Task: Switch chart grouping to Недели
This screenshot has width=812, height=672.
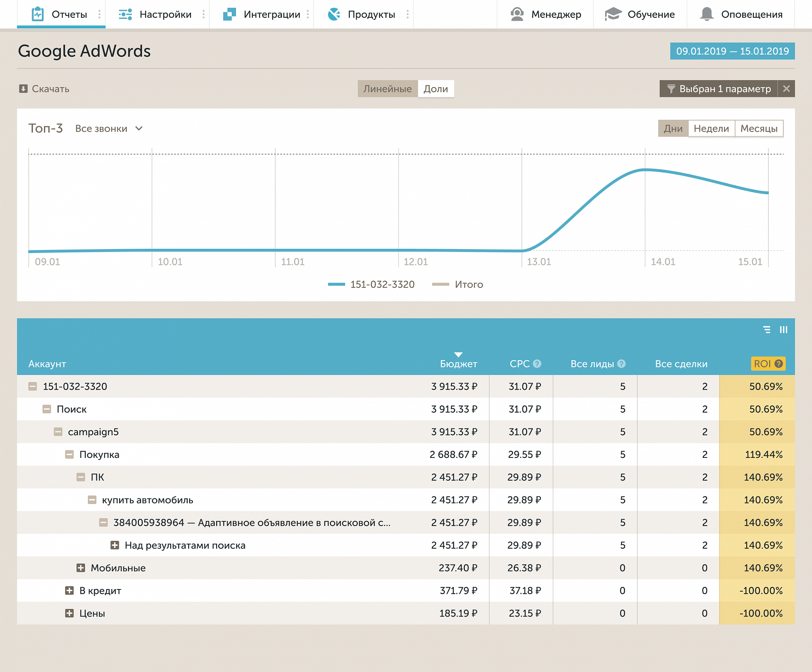Action: [x=711, y=129]
